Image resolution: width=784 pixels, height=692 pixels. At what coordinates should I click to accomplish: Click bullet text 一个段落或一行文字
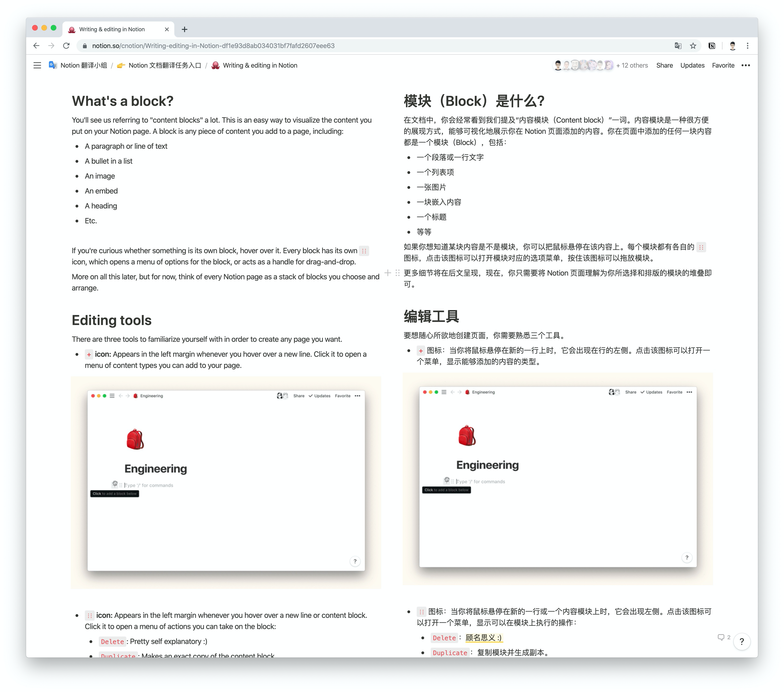tap(450, 157)
